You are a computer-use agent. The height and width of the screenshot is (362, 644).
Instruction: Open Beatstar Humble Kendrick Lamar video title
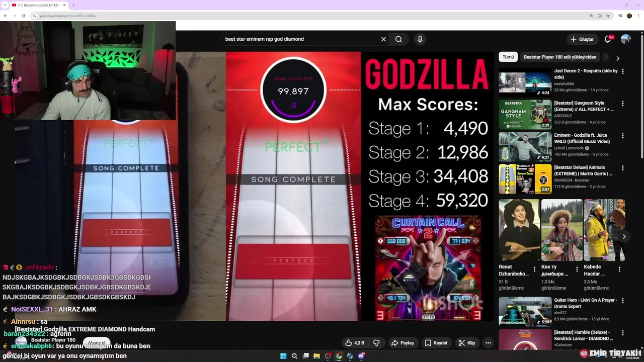(584, 335)
